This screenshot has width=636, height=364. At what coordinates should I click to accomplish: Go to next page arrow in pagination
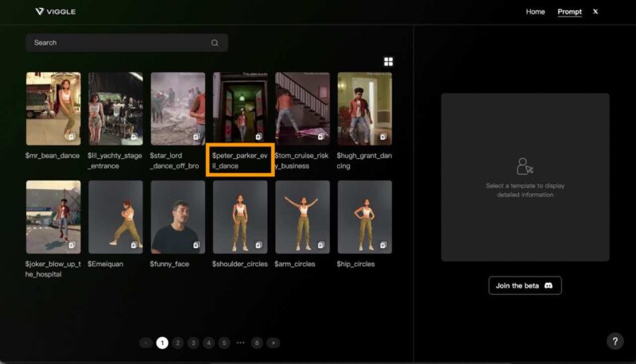[273, 343]
